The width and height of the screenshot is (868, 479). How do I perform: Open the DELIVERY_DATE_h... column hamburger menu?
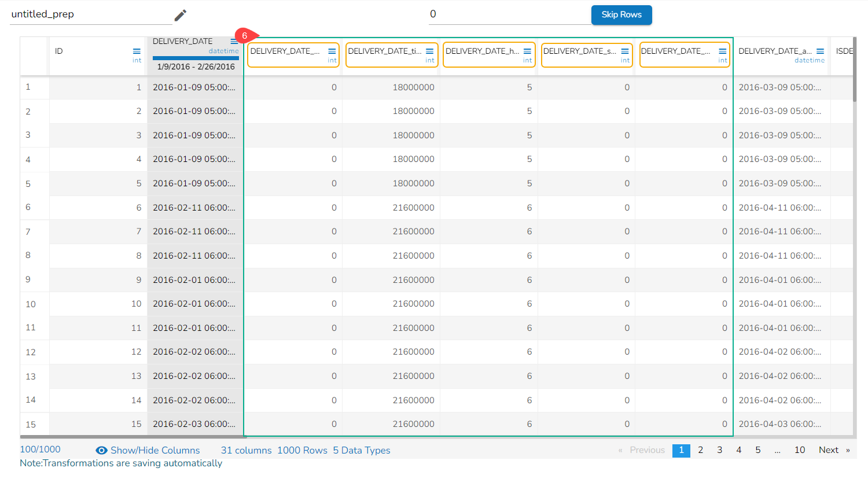[527, 51]
